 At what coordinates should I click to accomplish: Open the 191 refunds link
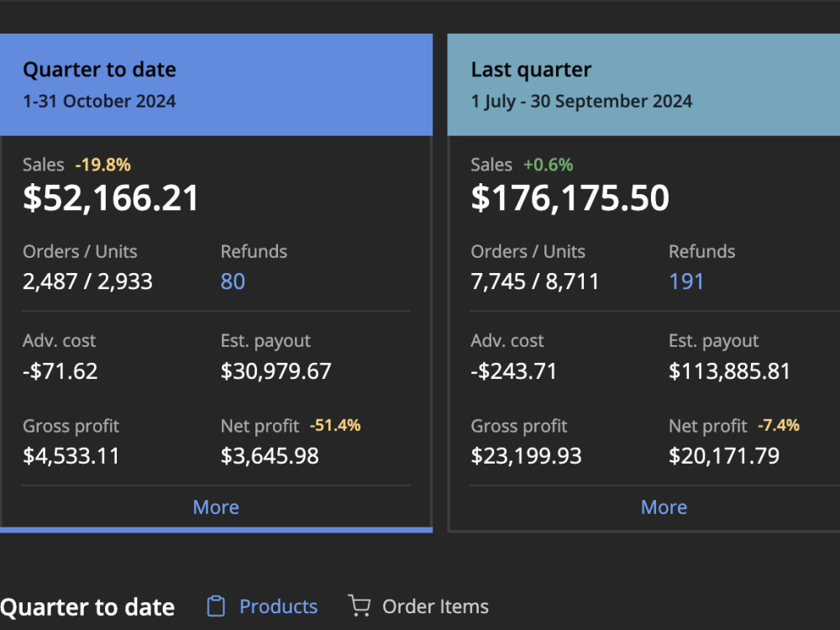click(685, 281)
